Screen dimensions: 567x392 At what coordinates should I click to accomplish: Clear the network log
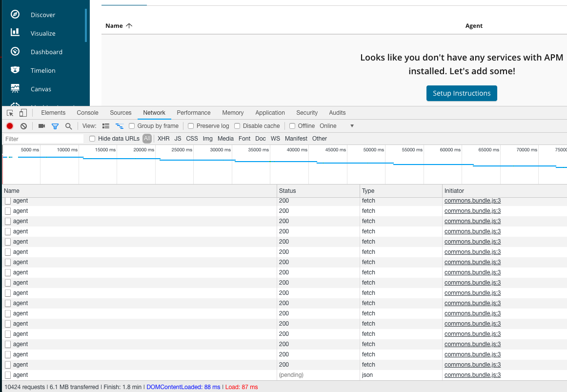23,126
